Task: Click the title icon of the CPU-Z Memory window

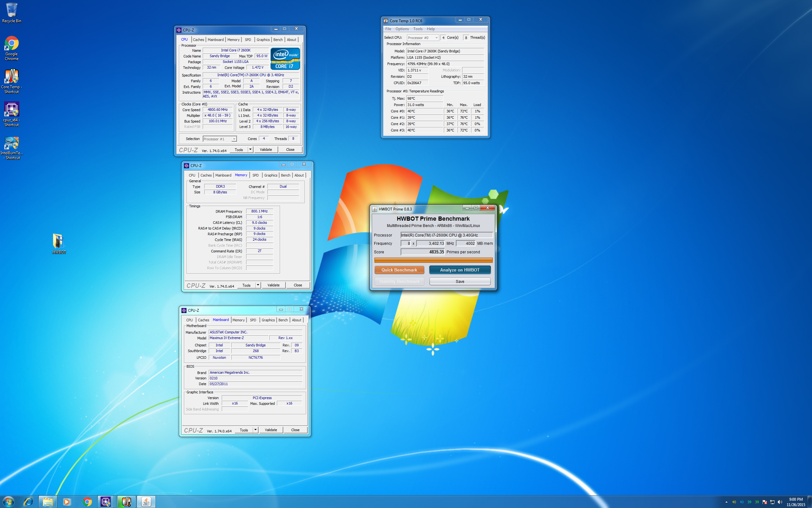Action: tap(187, 166)
